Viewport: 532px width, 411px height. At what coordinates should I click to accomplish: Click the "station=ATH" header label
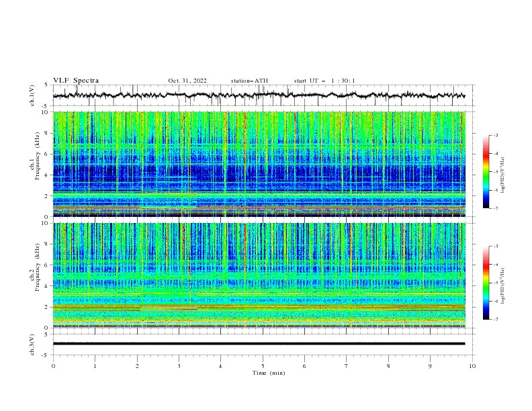click(249, 81)
